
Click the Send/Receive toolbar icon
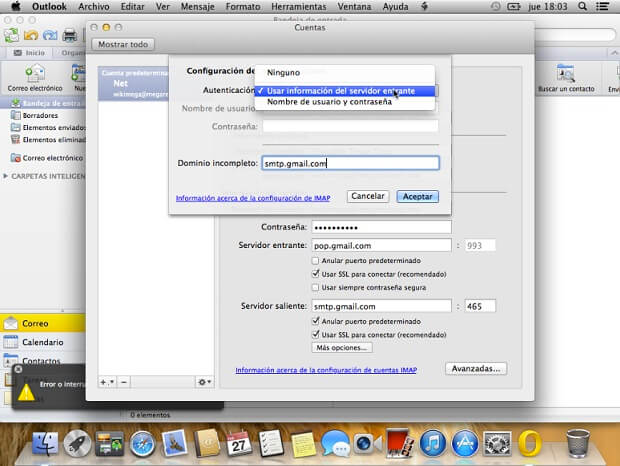[12, 35]
